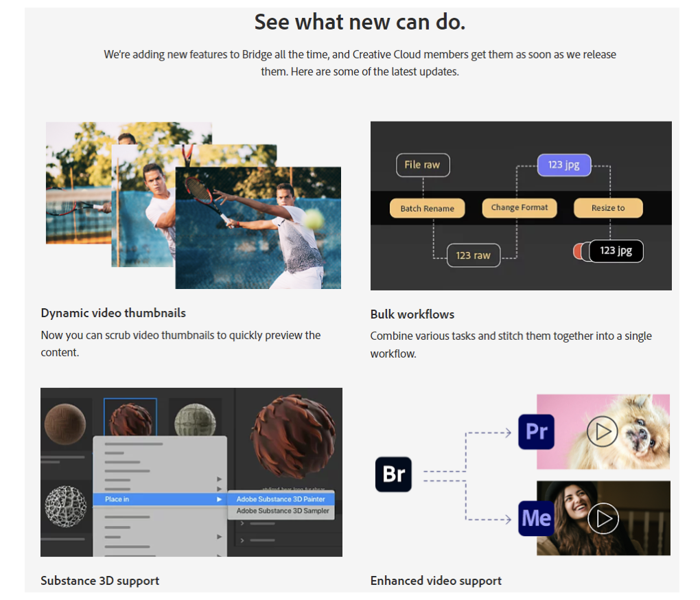Click the File raw node

point(423,165)
